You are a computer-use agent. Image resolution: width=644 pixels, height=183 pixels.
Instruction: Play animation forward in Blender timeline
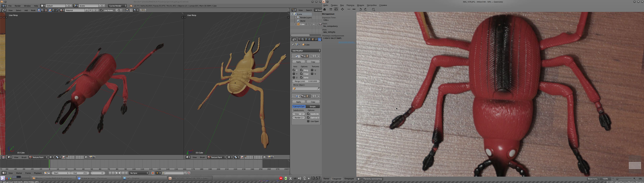(x=120, y=173)
